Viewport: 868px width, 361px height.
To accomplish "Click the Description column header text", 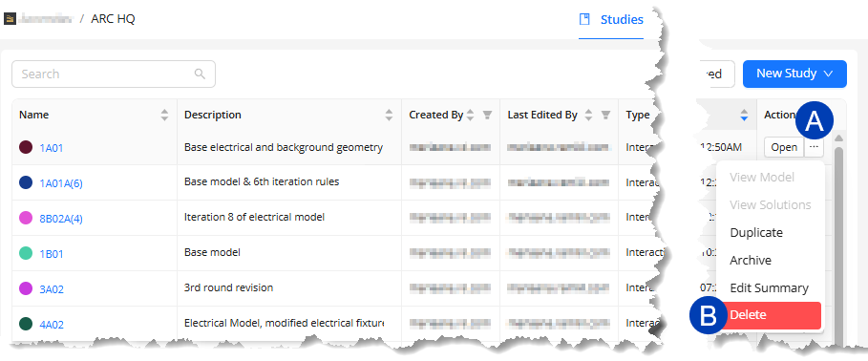I will coord(213,116).
